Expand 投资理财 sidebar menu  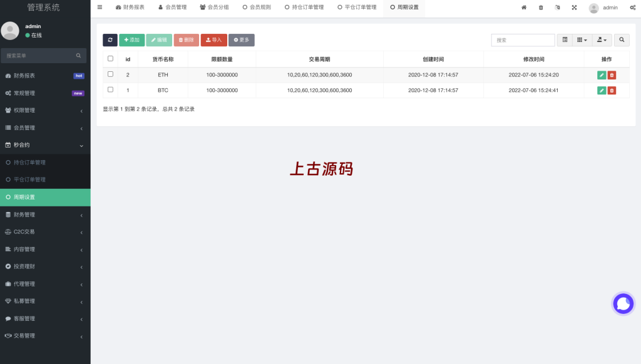45,266
